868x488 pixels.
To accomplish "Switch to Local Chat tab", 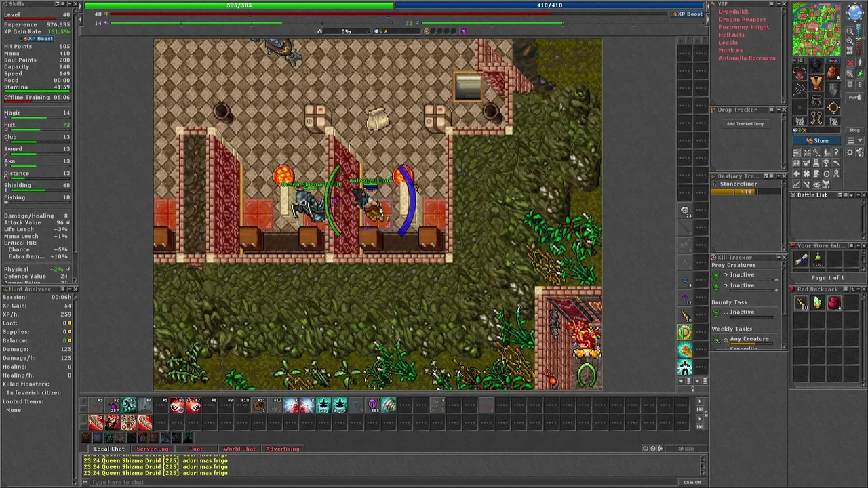I will click(109, 449).
